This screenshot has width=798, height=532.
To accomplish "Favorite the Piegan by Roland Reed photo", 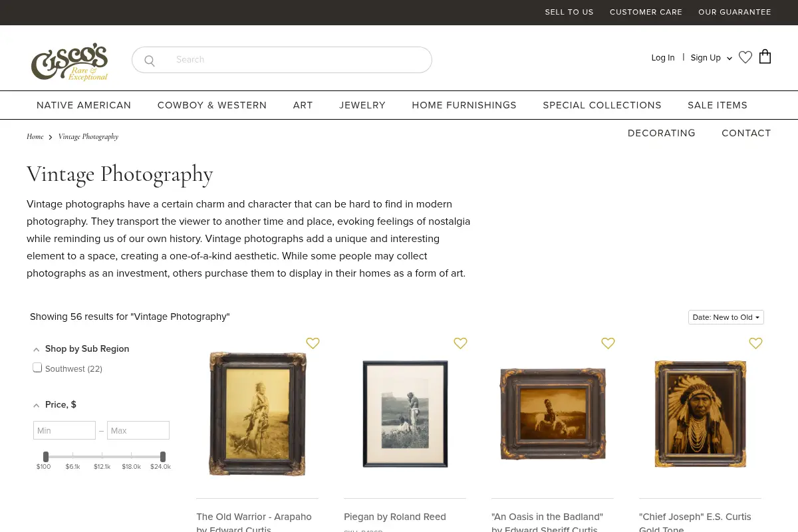I will [461, 343].
